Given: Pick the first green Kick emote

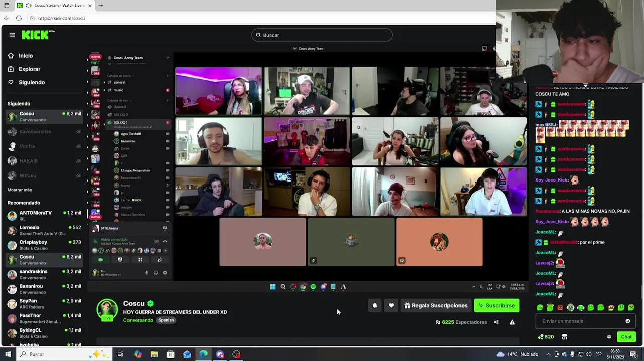Looking at the screenshot, I should [540, 307].
